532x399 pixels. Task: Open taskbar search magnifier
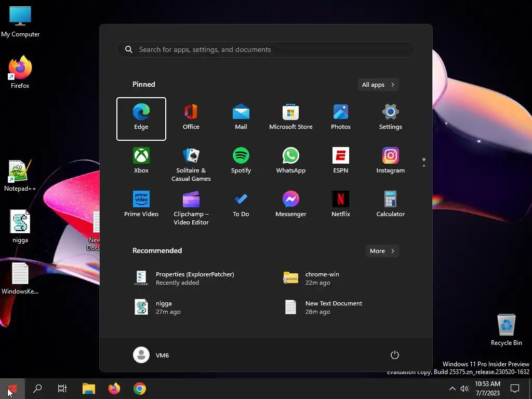[x=37, y=389]
